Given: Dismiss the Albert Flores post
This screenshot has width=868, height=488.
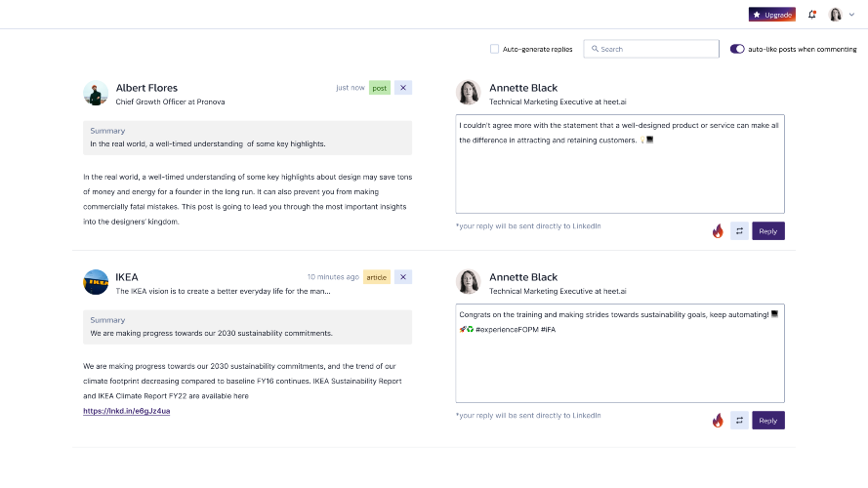Looking at the screenshot, I should click(403, 88).
